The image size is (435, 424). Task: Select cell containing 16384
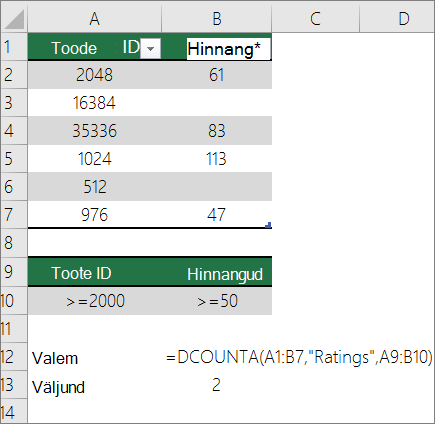coord(95,103)
